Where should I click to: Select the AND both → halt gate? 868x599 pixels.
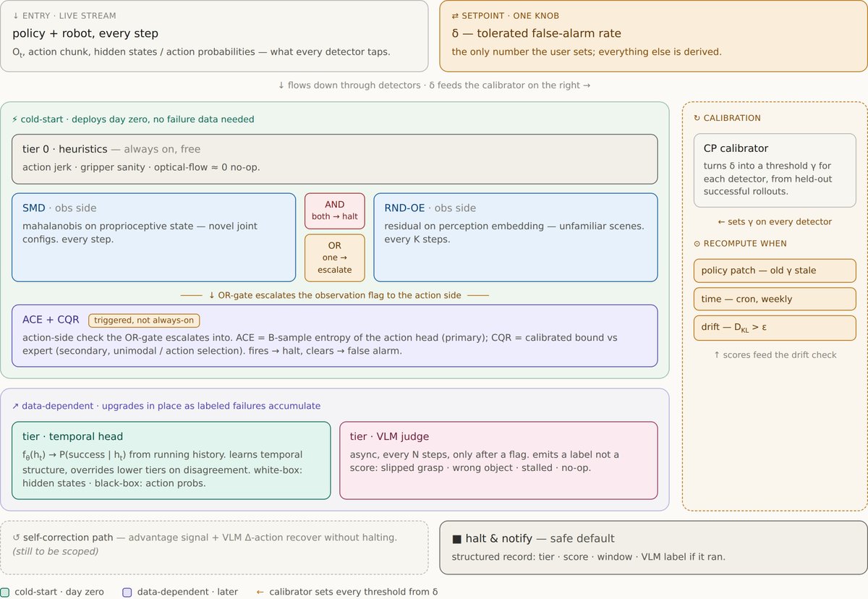335,211
